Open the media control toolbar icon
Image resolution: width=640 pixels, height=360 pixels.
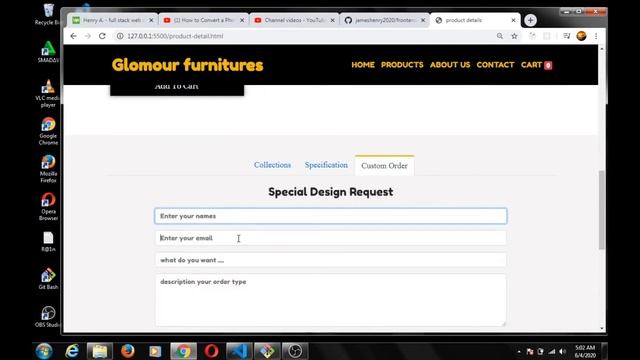(567, 36)
